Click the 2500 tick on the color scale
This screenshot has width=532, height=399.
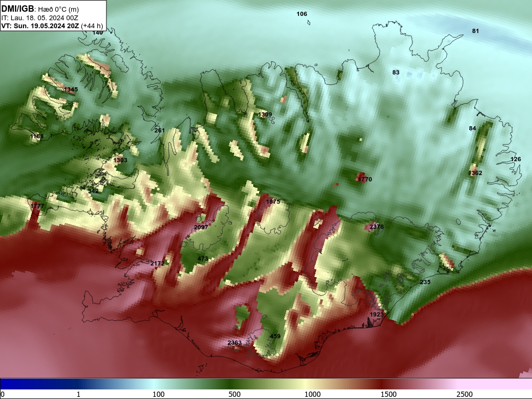pyautogui.click(x=464, y=394)
